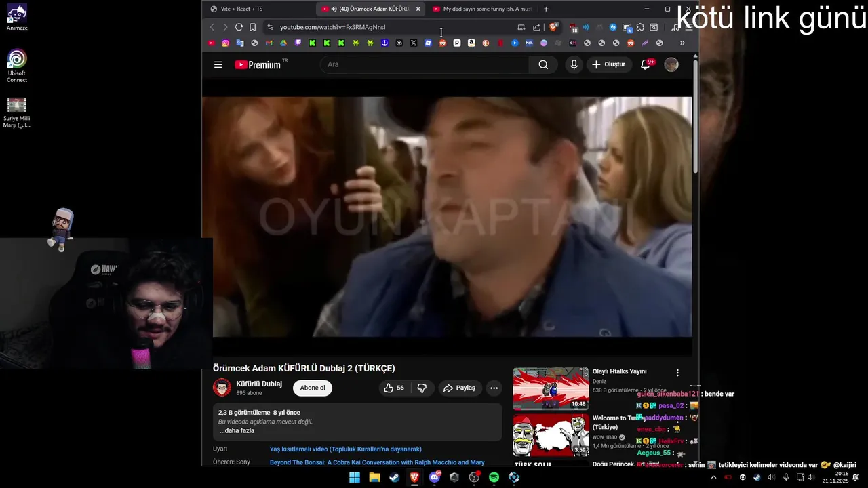The width and height of the screenshot is (868, 488).
Task: Share page icon in address bar
Action: tap(536, 27)
